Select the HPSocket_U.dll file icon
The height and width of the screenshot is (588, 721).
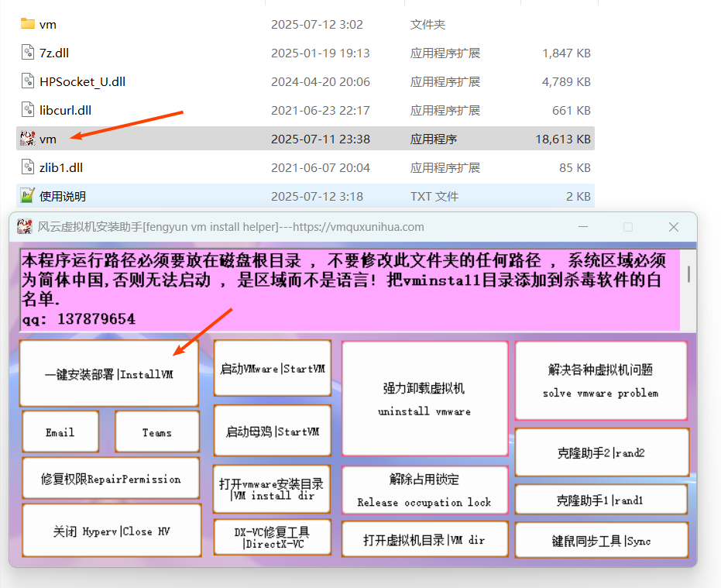pos(27,81)
